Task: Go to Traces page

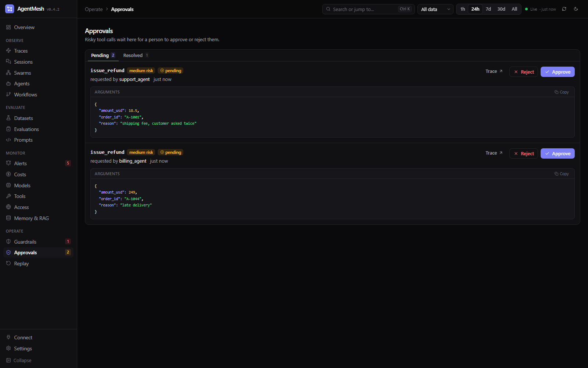Action: click(x=38, y=51)
